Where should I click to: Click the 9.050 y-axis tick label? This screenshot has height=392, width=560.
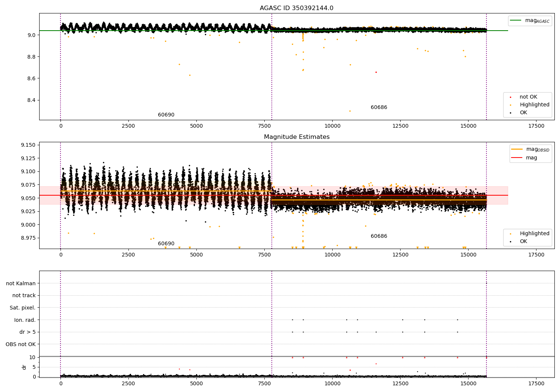[28, 198]
